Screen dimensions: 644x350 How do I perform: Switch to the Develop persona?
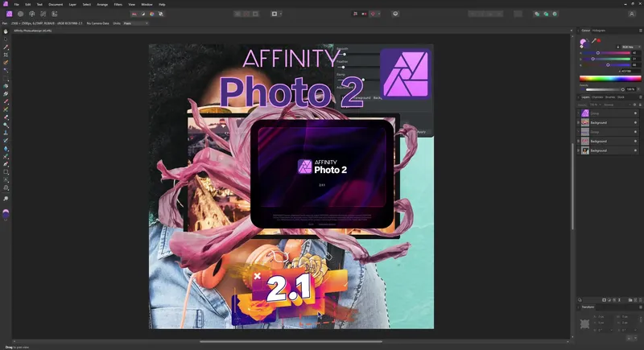pyautogui.click(x=31, y=14)
